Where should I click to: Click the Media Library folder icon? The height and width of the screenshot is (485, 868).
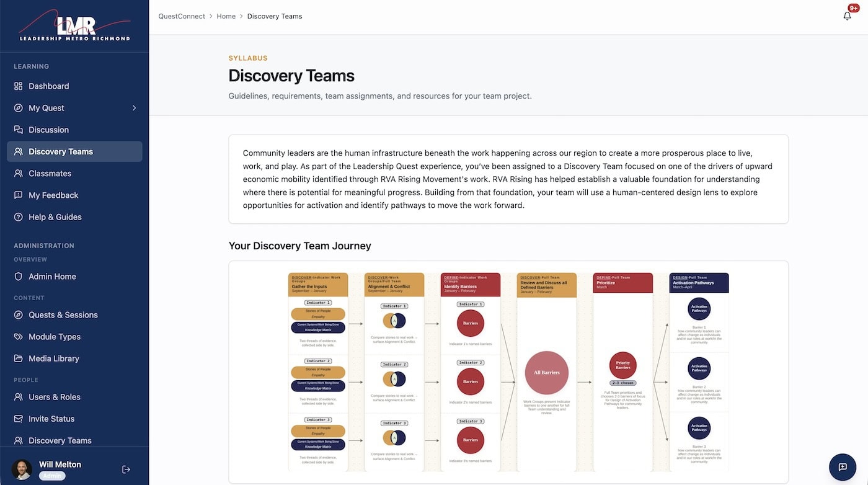point(19,358)
